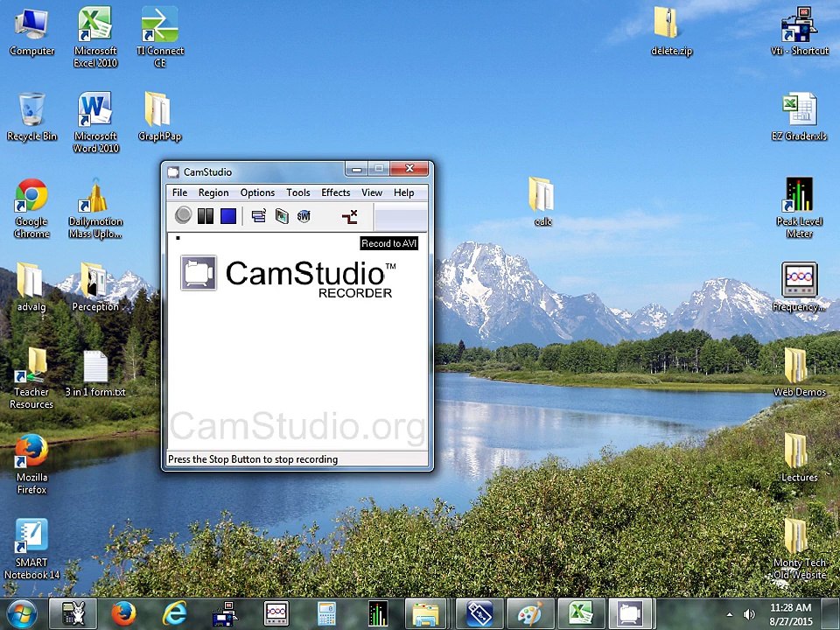Show hidden system tray icons

click(x=730, y=614)
